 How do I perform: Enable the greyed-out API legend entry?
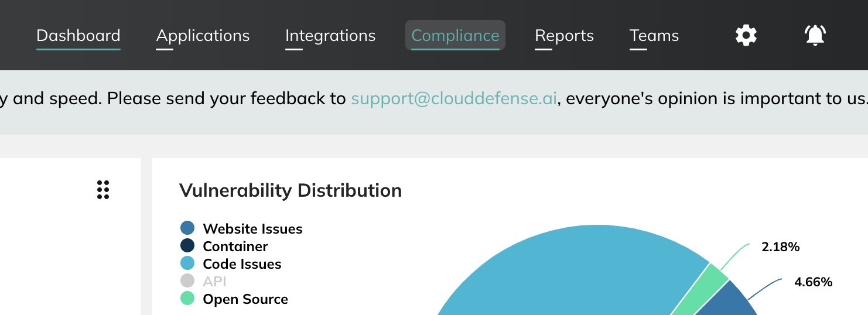(203, 281)
